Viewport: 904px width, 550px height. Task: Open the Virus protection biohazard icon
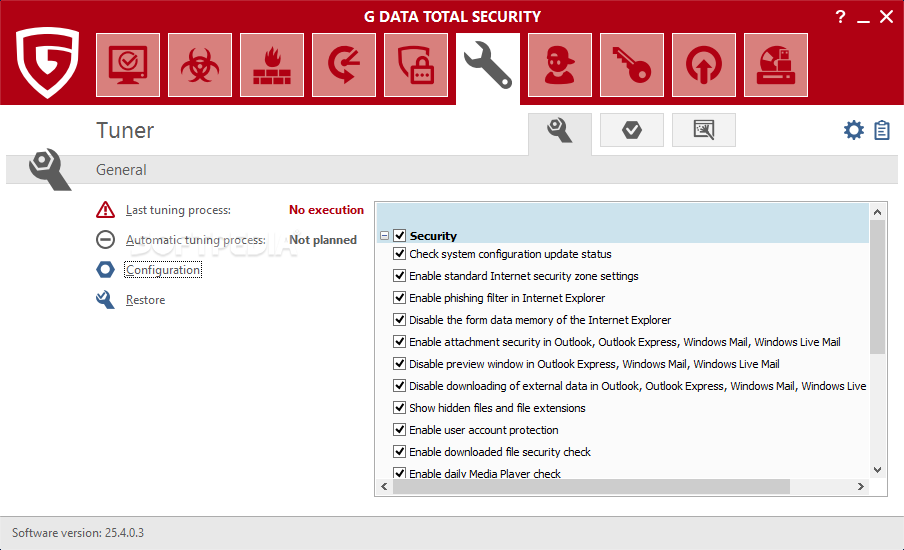click(x=200, y=65)
